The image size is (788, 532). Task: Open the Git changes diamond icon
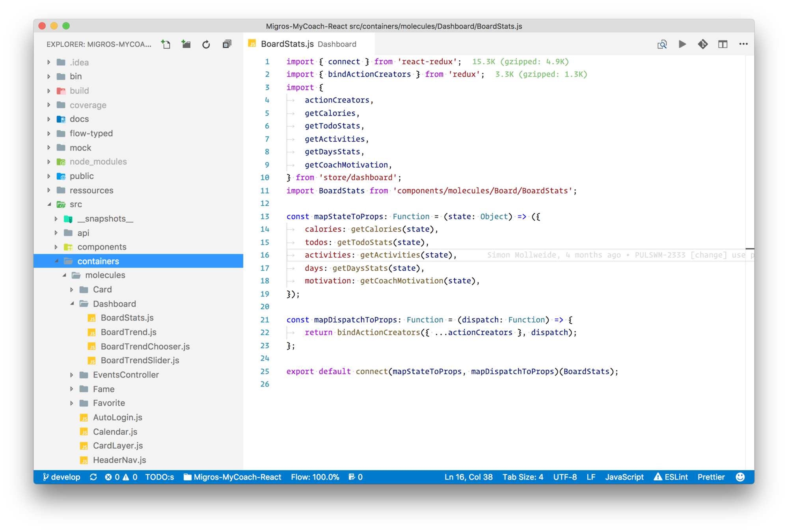[702, 44]
